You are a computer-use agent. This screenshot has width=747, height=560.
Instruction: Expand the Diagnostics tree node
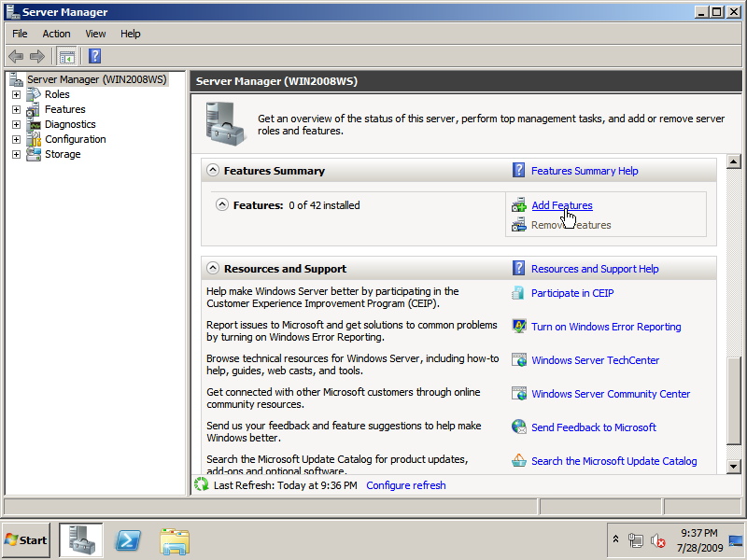(16, 124)
